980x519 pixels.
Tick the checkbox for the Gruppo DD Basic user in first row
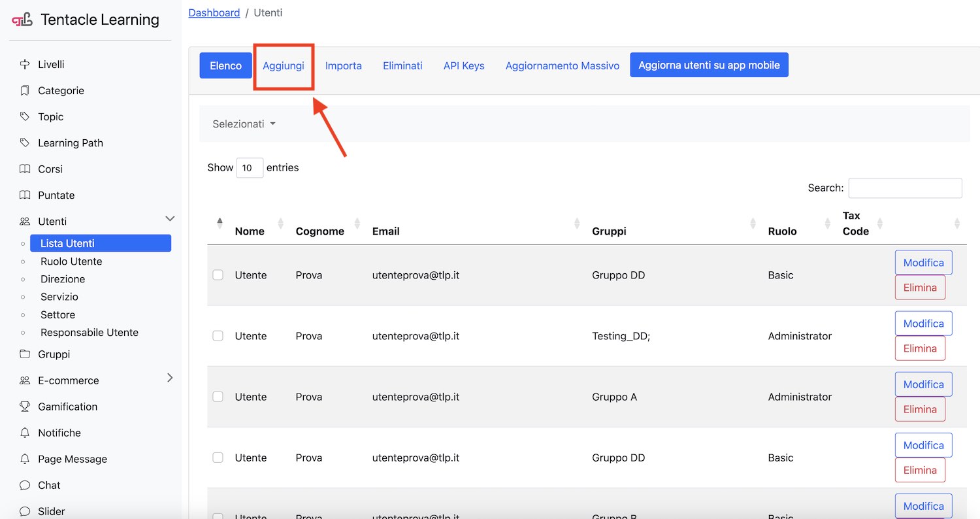click(218, 275)
